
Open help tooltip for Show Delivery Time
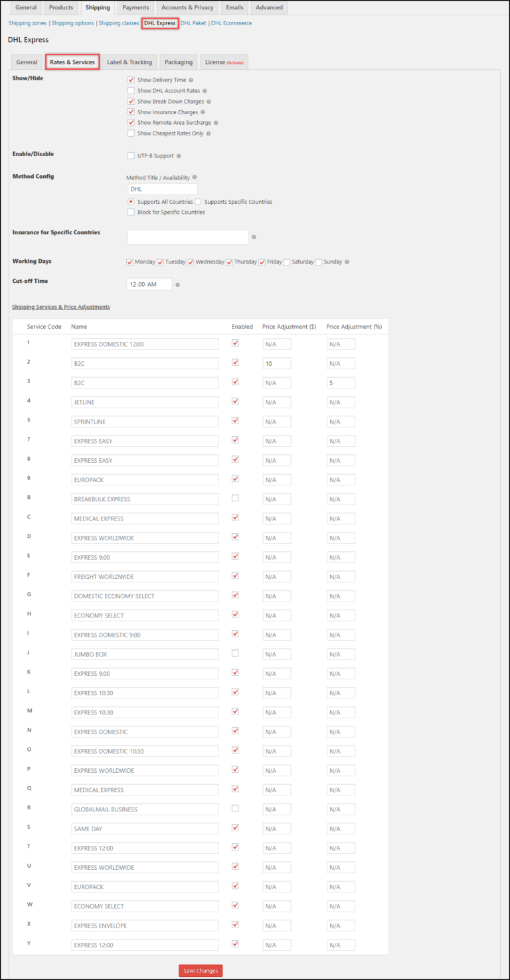[191, 80]
